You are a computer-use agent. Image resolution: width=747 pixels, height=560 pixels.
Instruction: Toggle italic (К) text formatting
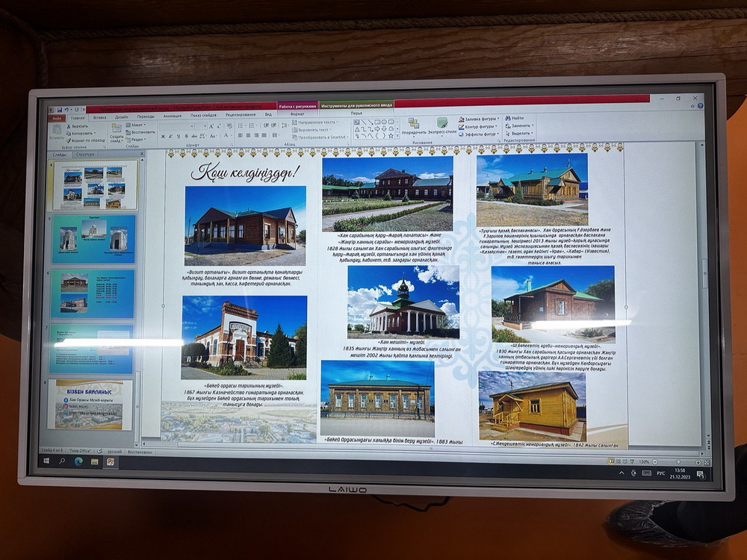point(171,137)
